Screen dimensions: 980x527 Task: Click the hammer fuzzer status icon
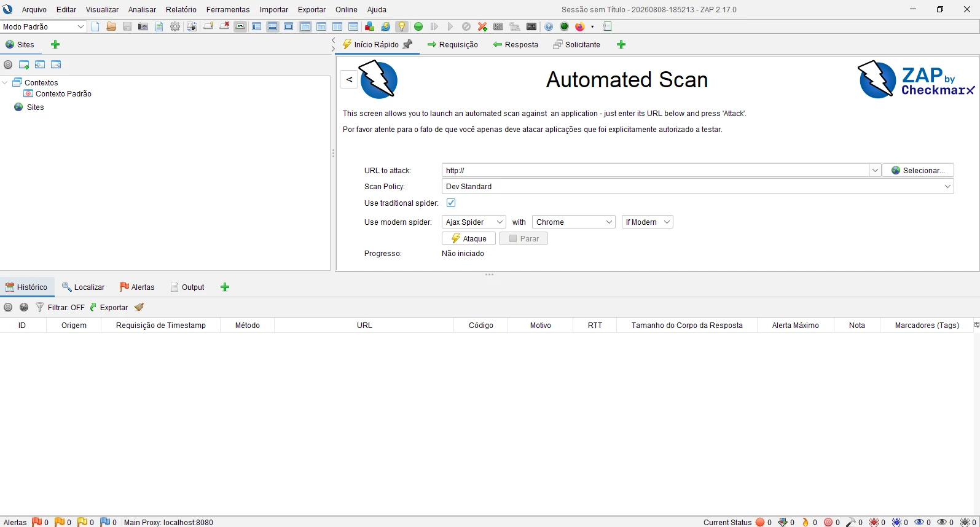[851, 522]
